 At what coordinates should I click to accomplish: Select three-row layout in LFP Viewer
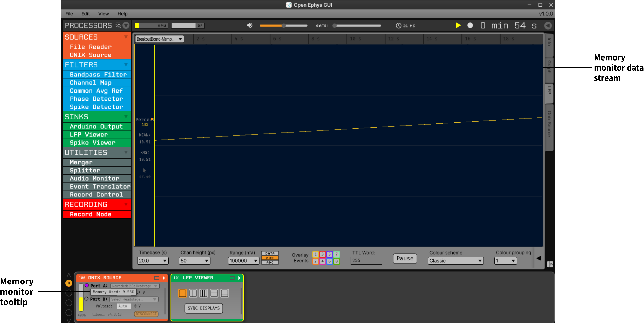pyautogui.click(x=224, y=293)
